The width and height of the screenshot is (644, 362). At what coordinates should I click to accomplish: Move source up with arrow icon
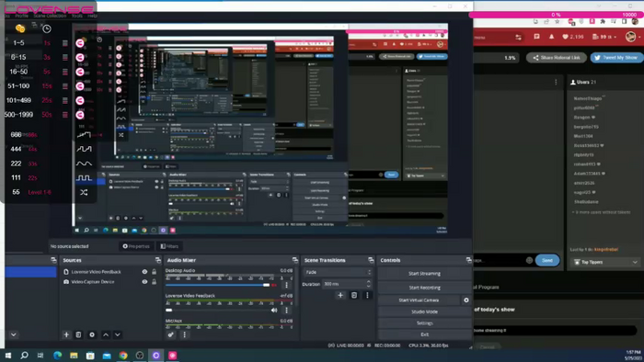(x=106, y=334)
